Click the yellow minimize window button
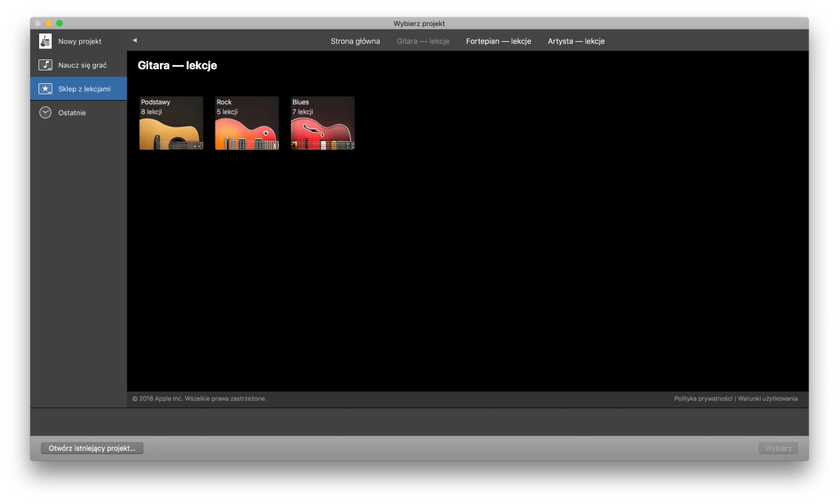Image resolution: width=839 pixels, height=504 pixels. pos(48,24)
